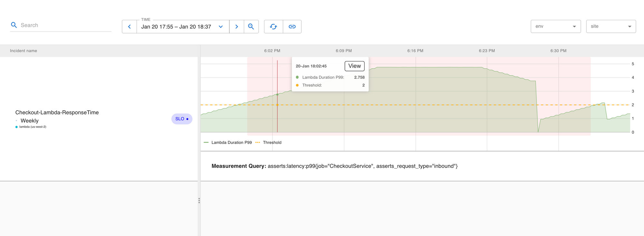Open the Checkout-Lambda-ResponseTime incident

tap(57, 113)
